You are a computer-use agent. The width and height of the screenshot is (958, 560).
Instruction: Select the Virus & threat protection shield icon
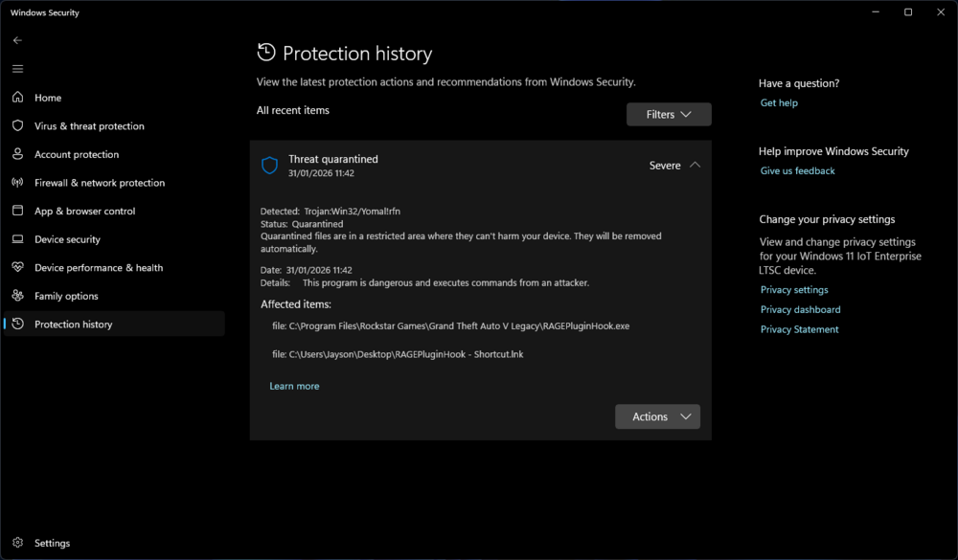coord(16,125)
